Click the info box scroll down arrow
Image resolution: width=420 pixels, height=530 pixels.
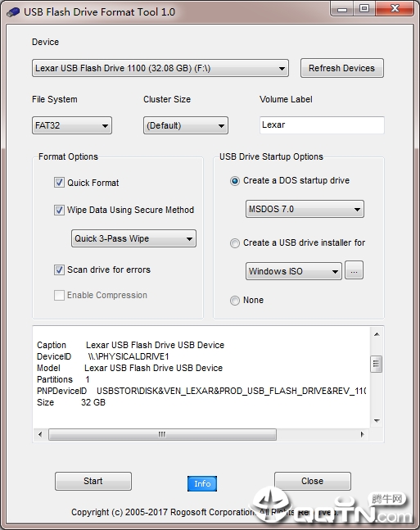[377, 421]
